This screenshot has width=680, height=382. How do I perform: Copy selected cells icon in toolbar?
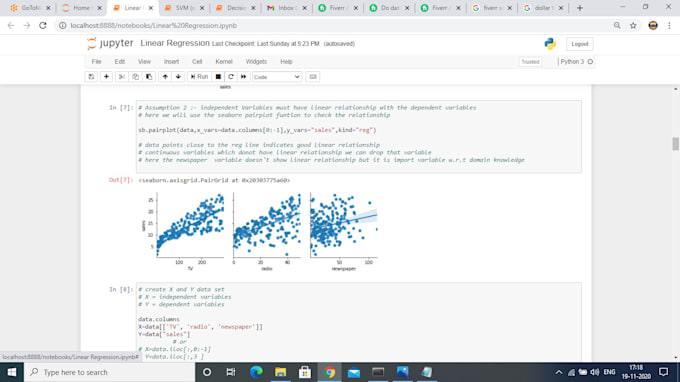[135, 77]
